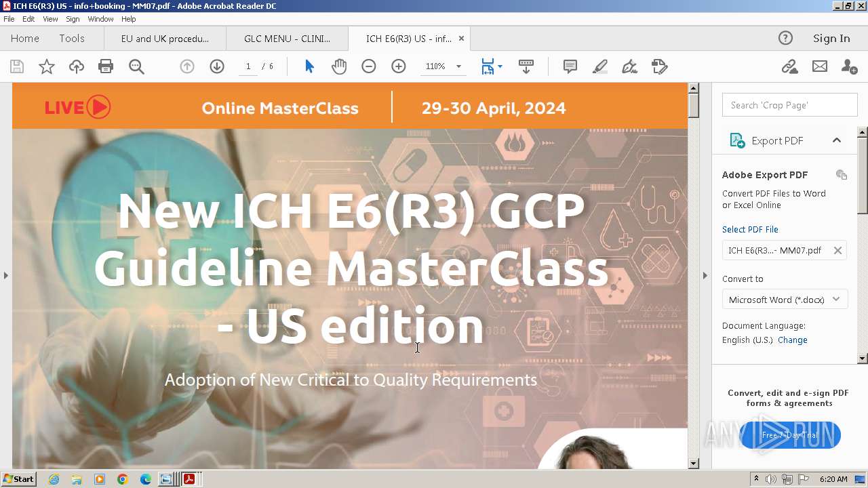868x488 pixels.
Task: Open the Windows Start menu
Action: [18, 479]
